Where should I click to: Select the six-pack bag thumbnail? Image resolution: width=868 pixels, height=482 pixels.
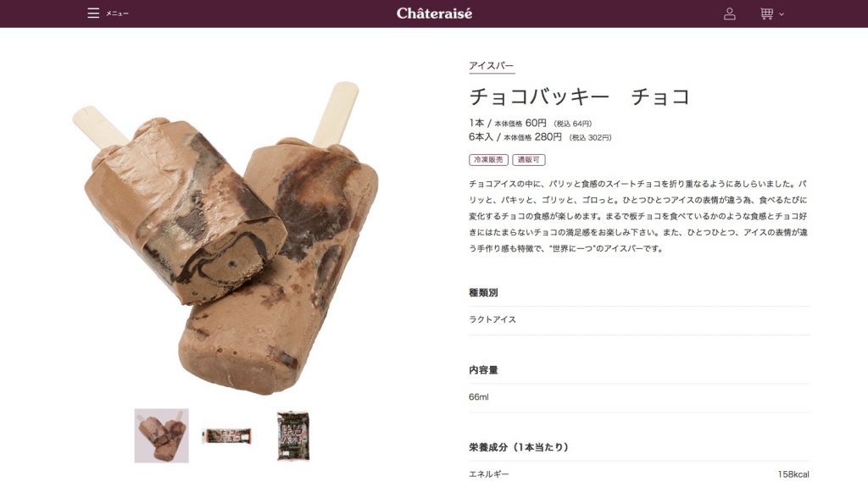tap(292, 435)
